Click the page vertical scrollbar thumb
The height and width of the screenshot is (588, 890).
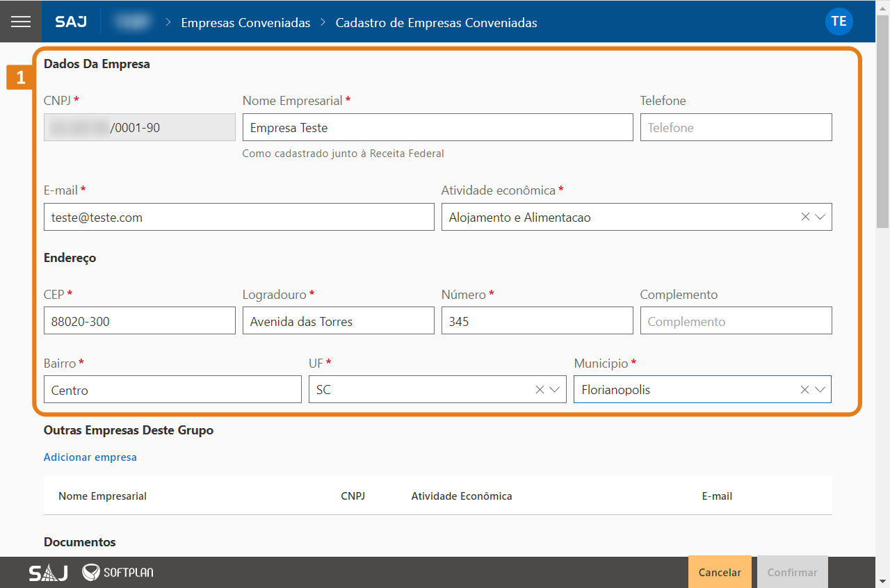882,120
